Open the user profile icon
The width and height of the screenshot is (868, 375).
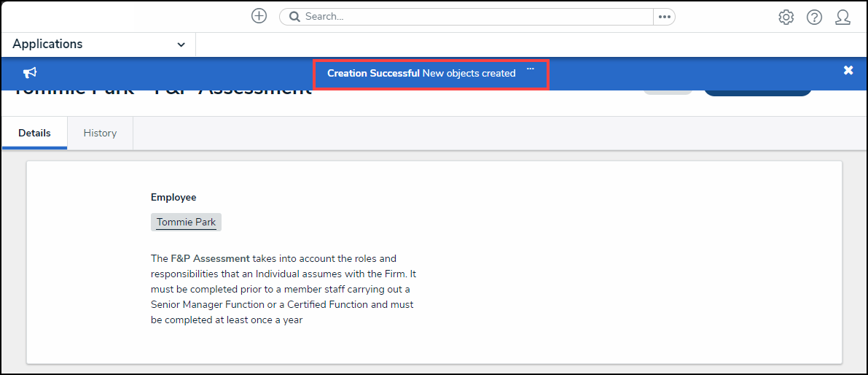coord(842,18)
